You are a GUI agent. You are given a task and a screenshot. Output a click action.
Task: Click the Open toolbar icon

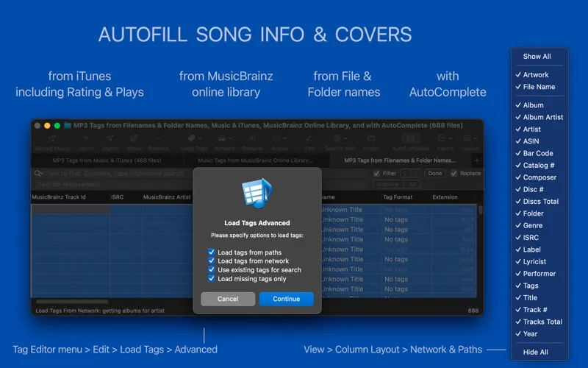click(x=86, y=138)
